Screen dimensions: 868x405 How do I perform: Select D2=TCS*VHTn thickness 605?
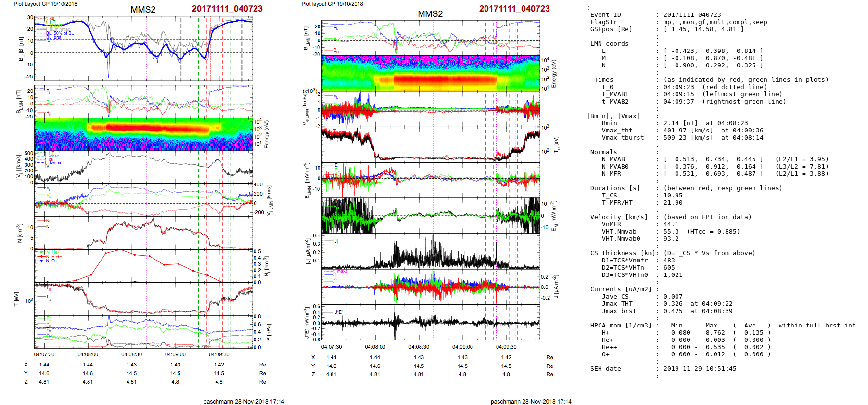(669, 268)
